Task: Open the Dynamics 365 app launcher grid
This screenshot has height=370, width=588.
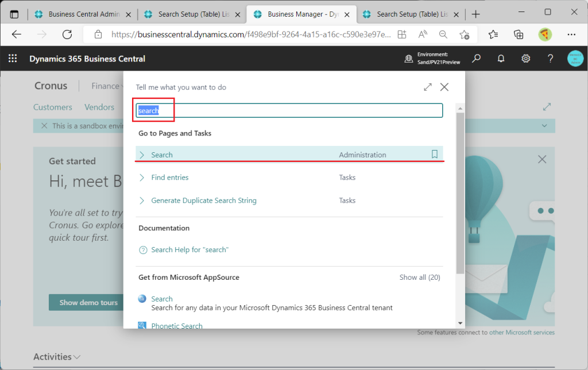Action: pyautogui.click(x=13, y=59)
